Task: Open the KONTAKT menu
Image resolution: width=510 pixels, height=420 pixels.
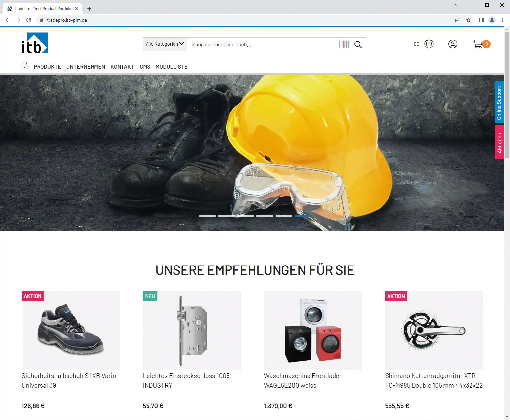Action: [x=122, y=67]
